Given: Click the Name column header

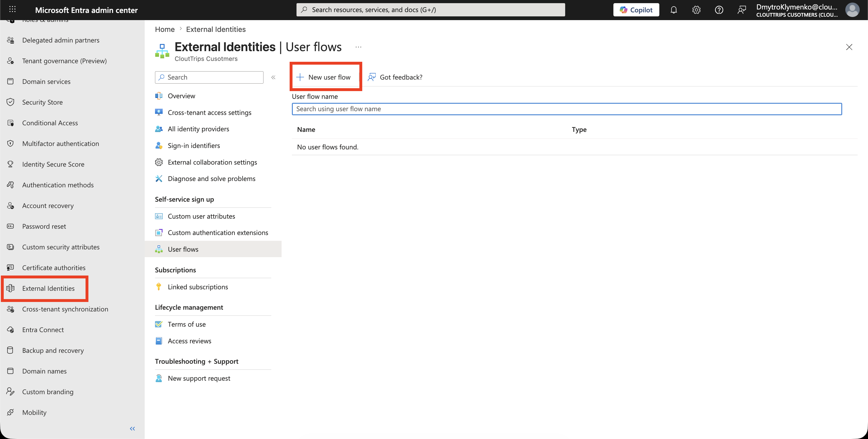Looking at the screenshot, I should coord(306,130).
